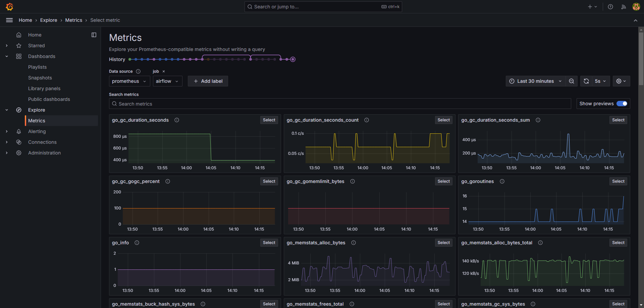
Task: Select Metrics under Explore in sidebar
Action: (61, 121)
